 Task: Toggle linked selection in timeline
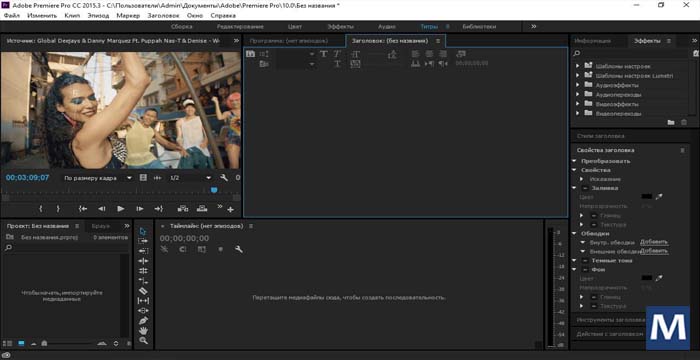tap(201, 250)
